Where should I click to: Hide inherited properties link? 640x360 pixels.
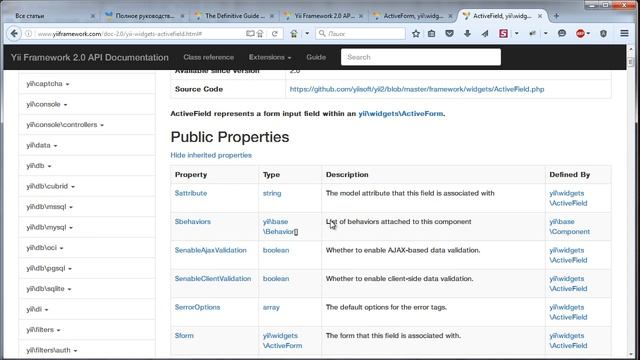pyautogui.click(x=211, y=155)
